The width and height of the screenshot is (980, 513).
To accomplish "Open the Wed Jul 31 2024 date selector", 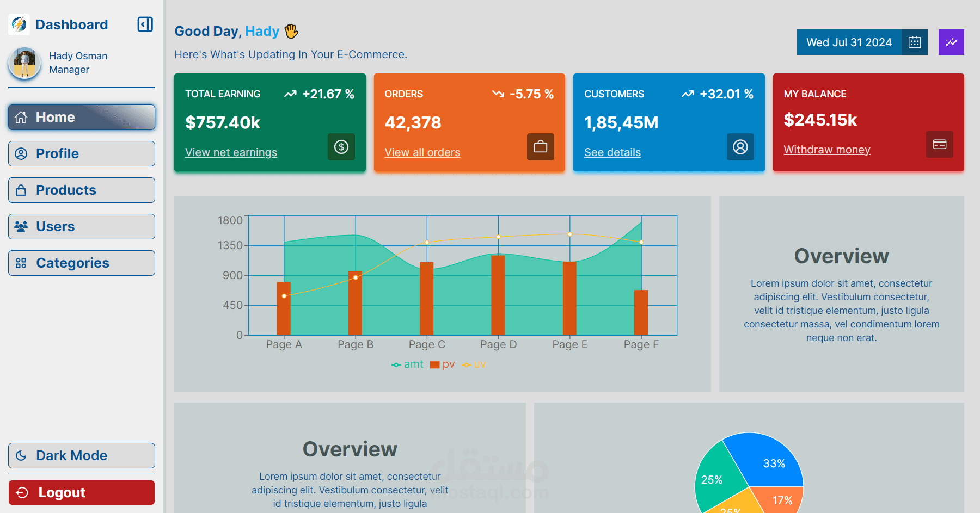I will pos(849,42).
